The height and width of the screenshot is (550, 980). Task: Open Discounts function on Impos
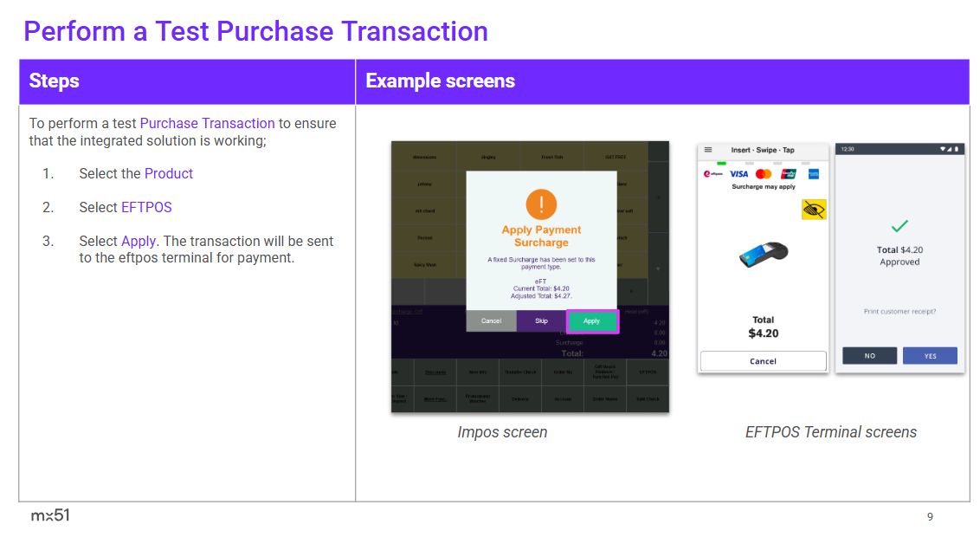(435, 372)
